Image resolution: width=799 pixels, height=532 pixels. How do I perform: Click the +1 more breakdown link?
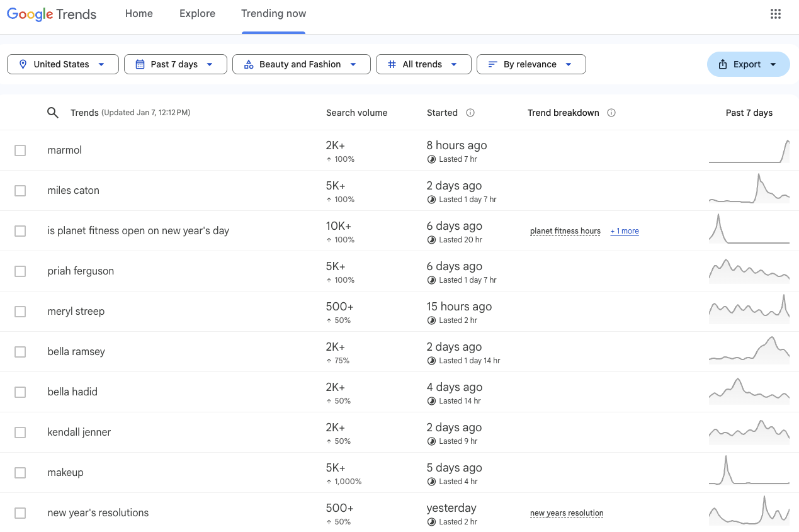(x=624, y=231)
